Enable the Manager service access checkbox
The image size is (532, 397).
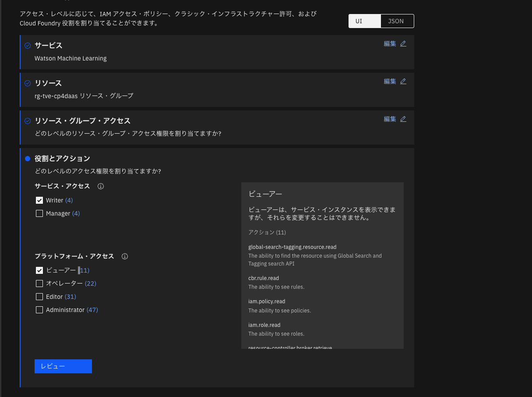click(x=39, y=213)
